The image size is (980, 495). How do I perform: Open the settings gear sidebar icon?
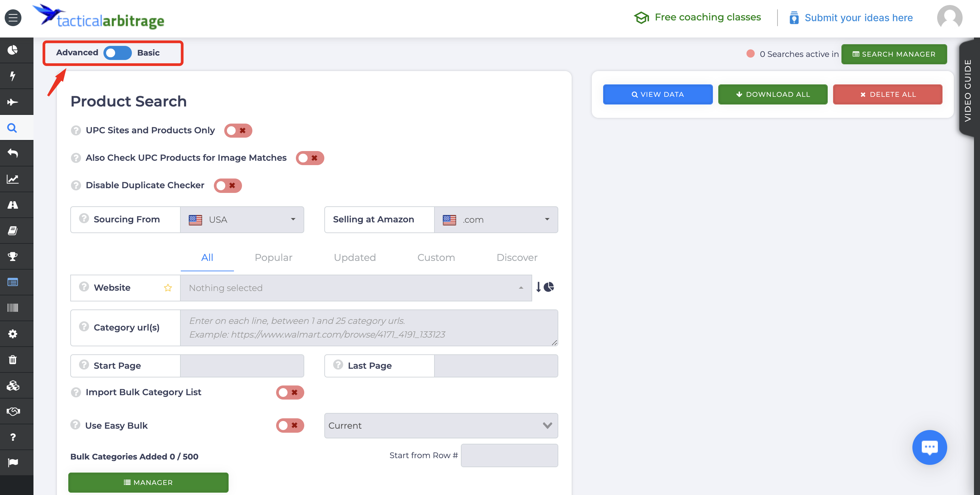[13, 334]
